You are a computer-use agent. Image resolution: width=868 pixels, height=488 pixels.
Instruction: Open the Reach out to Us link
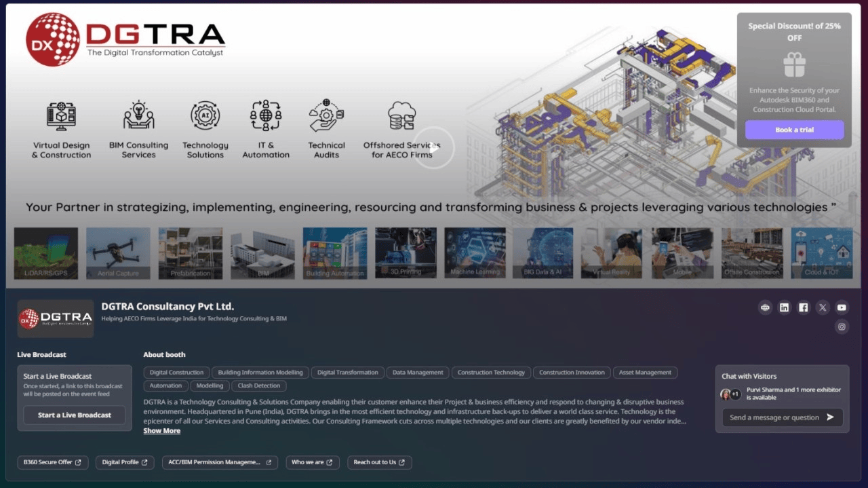point(379,462)
